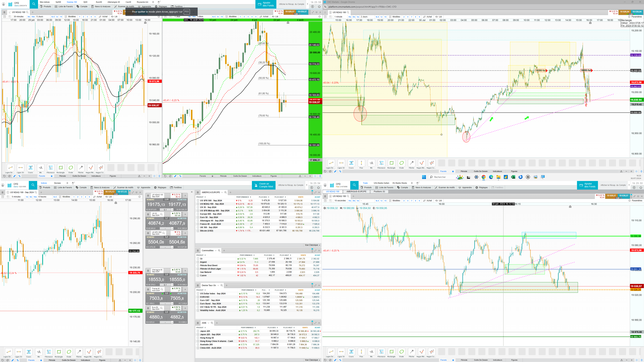Clear drawings icon in the Chrome popout chart
The width and height of the screenshot is (644, 362).
pos(330,171)
